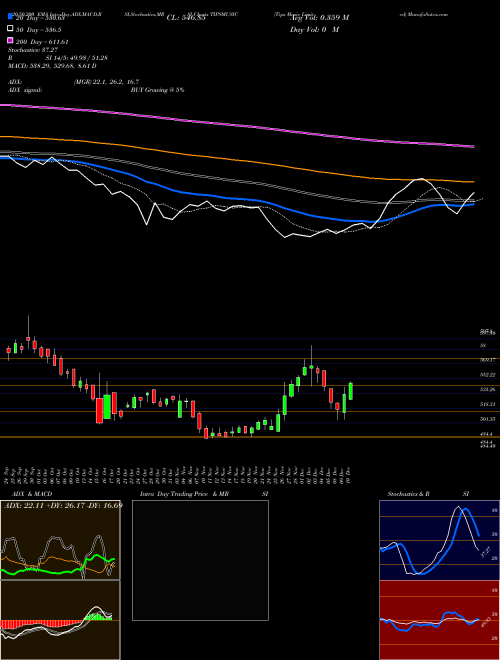Click the 'ADX: 22.11 +DY: 26.17 -DY: 16.69' header
This screenshot has width=500, height=660.
coord(63,505)
